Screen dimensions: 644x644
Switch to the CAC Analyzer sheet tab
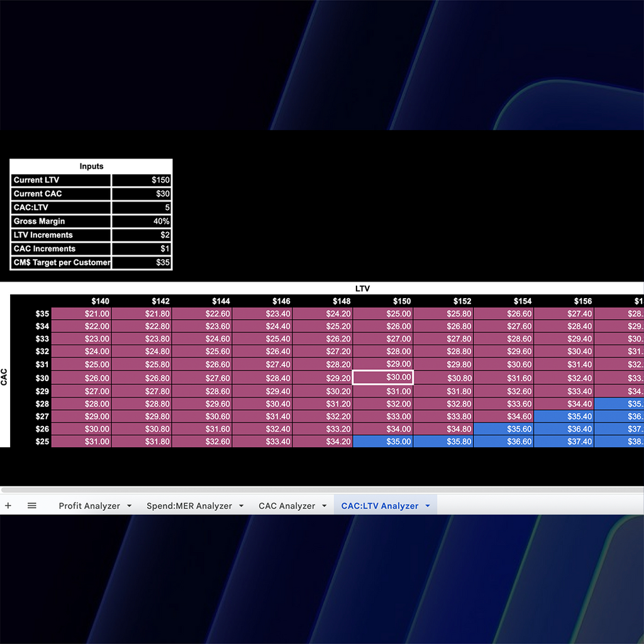tap(286, 505)
